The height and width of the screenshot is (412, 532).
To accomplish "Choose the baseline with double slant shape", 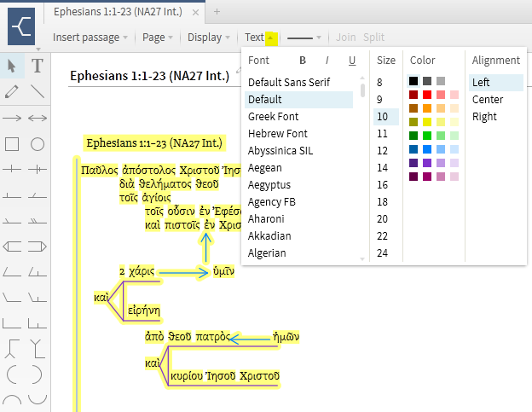I will pyautogui.click(x=38, y=221).
